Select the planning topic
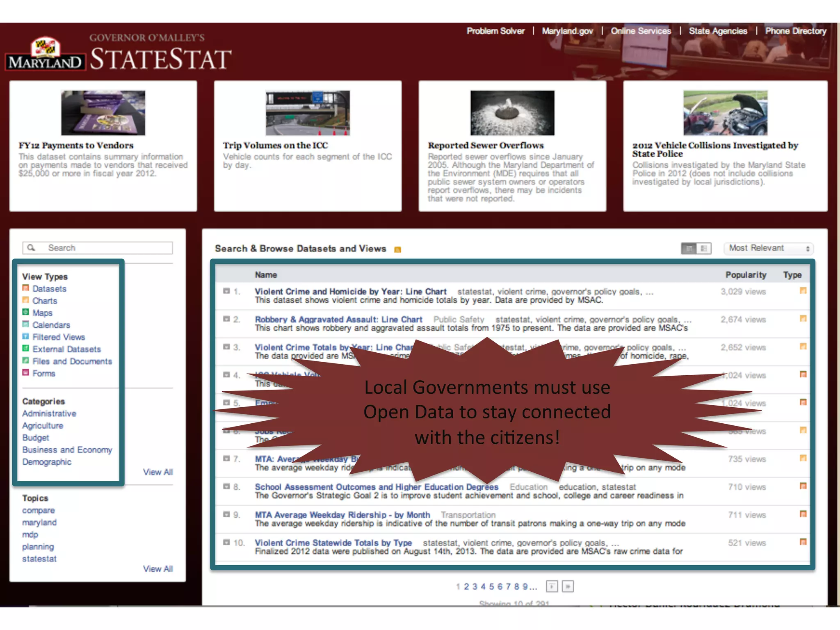Viewport: 840px width, 630px height. (38, 546)
